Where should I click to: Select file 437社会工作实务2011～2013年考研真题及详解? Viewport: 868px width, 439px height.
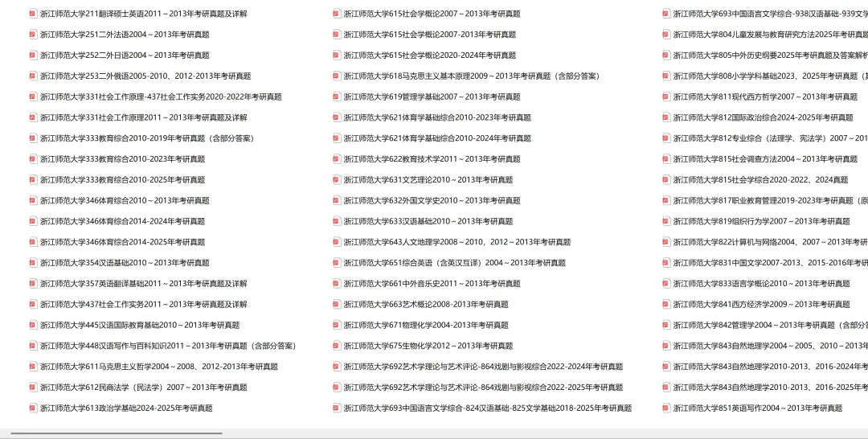pos(138,304)
